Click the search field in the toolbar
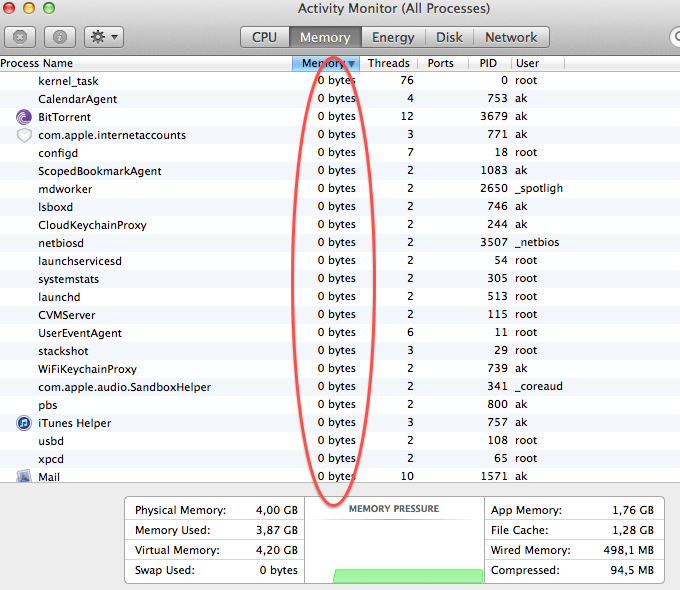Viewport: 680px width, 590px height. [675, 37]
